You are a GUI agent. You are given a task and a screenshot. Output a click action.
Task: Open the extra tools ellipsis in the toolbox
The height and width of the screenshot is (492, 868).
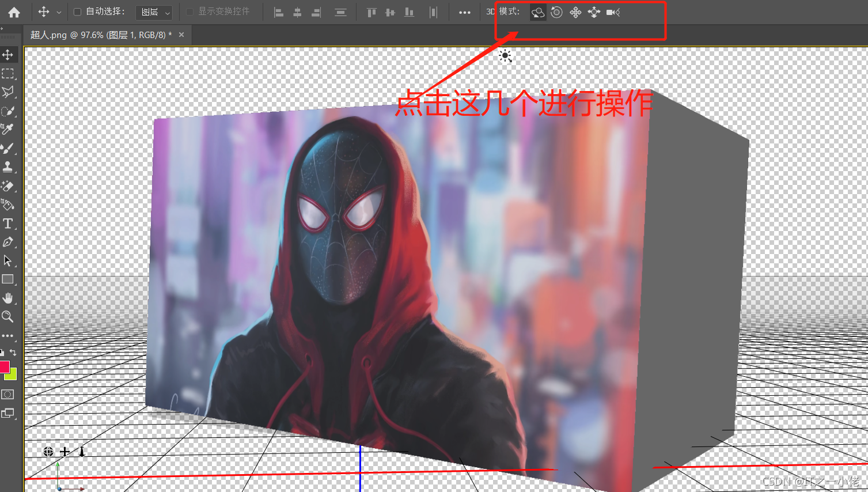pyautogui.click(x=7, y=335)
